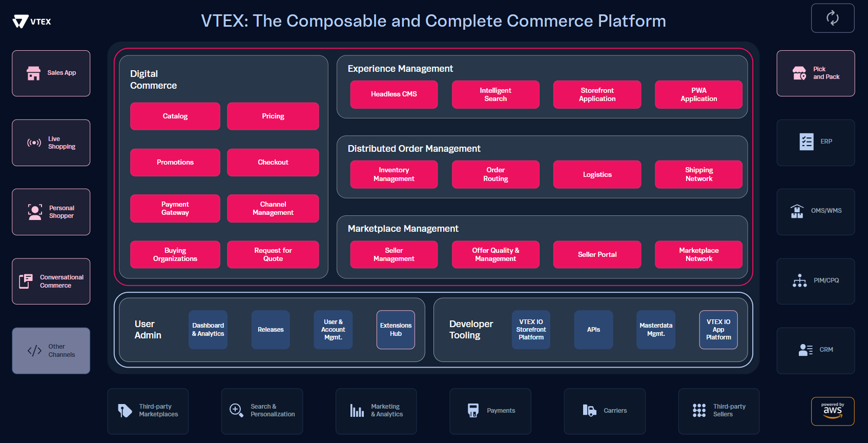The width and height of the screenshot is (868, 443).
Task: Click the OMS/WMS warehouse icon
Action: (x=797, y=211)
